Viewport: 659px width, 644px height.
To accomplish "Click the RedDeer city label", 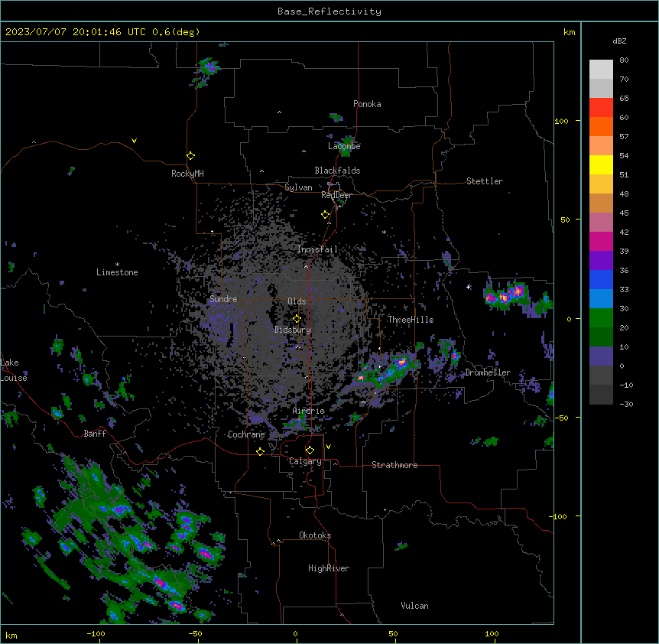I will (x=336, y=195).
